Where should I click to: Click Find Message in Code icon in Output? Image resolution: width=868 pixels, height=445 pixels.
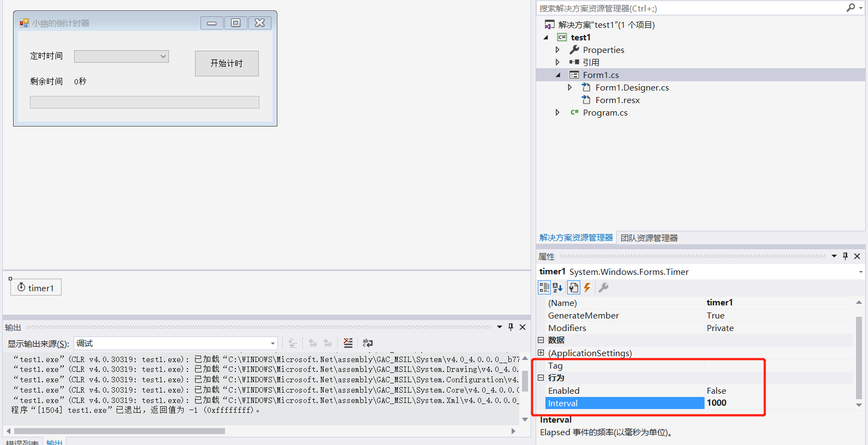293,343
